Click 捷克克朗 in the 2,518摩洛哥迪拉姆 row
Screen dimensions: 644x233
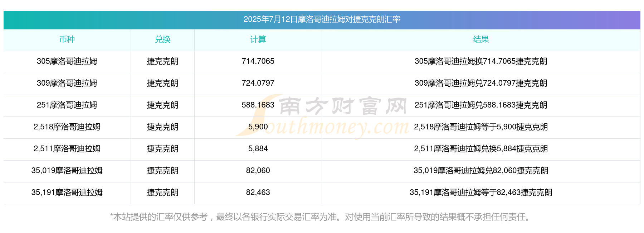162,127
